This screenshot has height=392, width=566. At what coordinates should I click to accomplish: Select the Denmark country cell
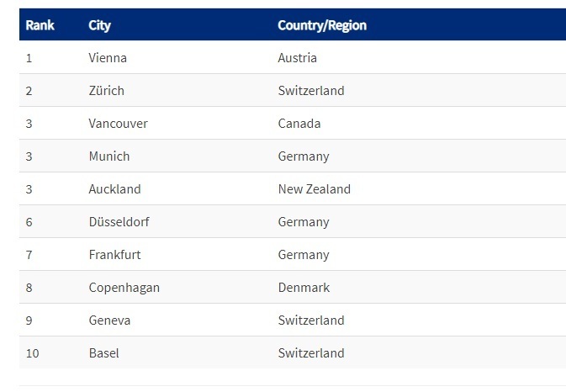(x=304, y=288)
